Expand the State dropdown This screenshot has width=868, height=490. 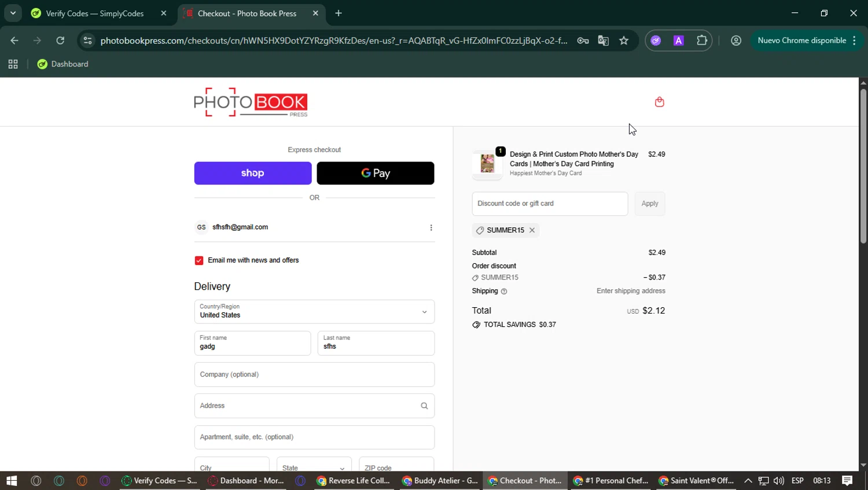click(x=314, y=465)
